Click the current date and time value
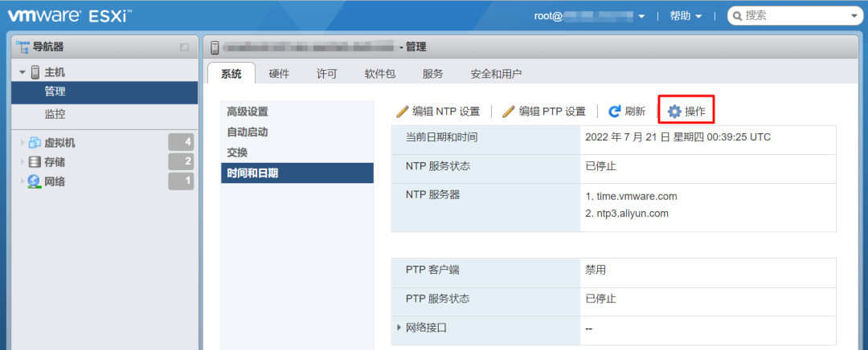Viewport: 868px width, 350px height. coord(678,137)
